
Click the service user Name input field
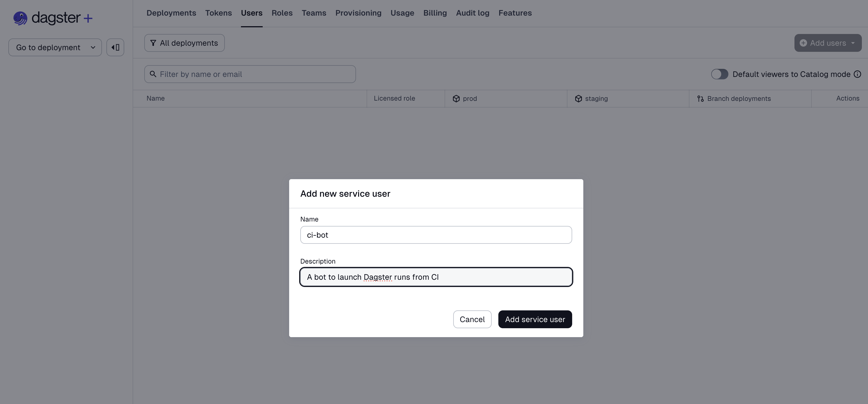pyautogui.click(x=436, y=235)
